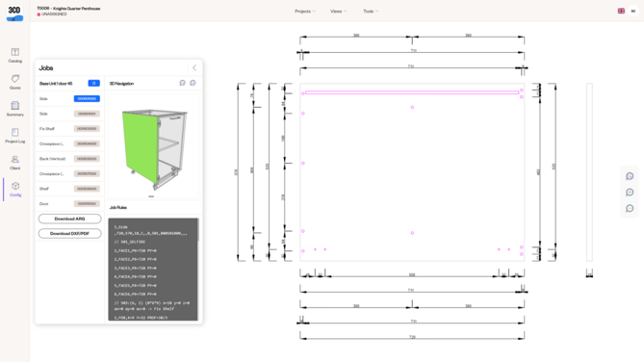Click the 3CD logo icon
The image size is (644, 362).
coord(14,13)
